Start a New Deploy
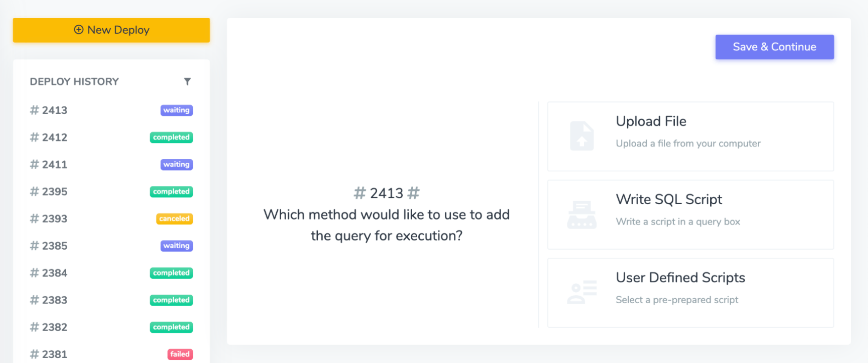Image resolution: width=868 pixels, height=363 pixels. coord(111,30)
